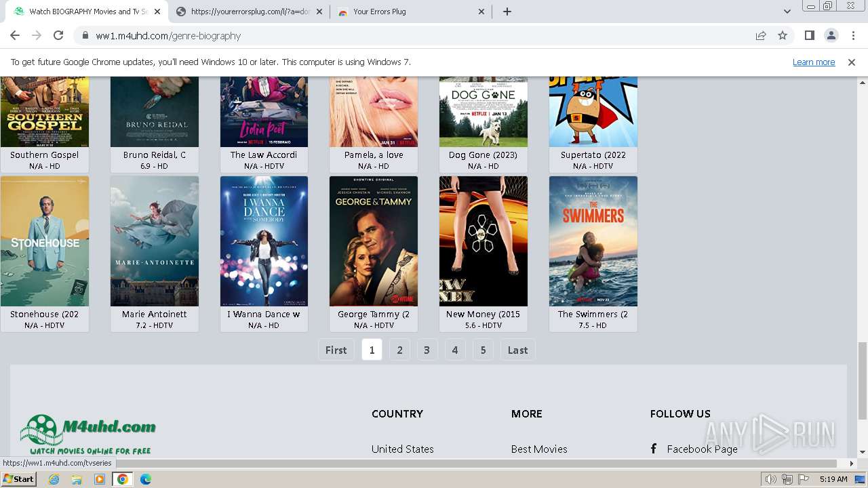Viewport: 868px width, 488px height.
Task: Go to the First page of results
Action: click(x=336, y=350)
